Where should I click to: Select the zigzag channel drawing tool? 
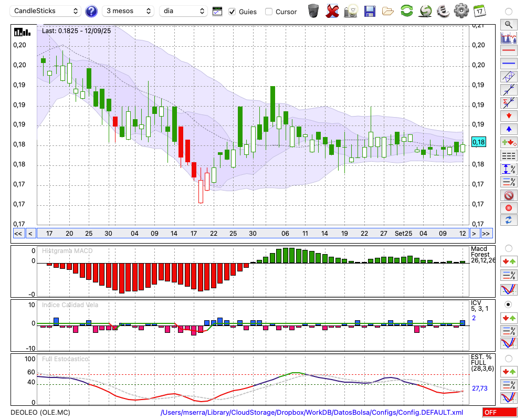click(x=509, y=77)
